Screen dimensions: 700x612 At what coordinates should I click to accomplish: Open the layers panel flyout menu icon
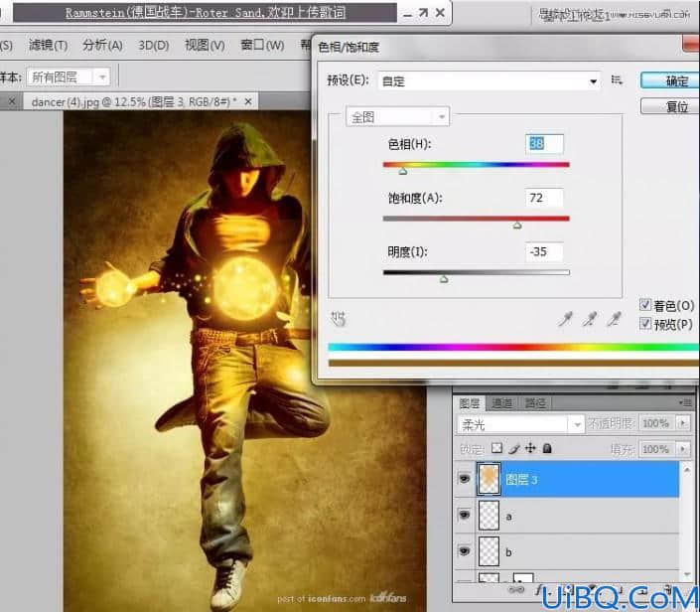pyautogui.click(x=687, y=402)
